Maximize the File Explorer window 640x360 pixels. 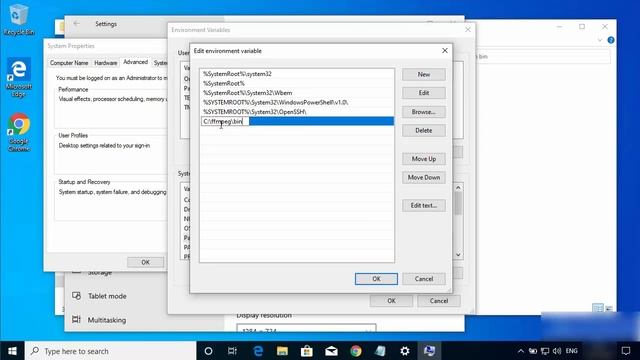[x=582, y=27]
